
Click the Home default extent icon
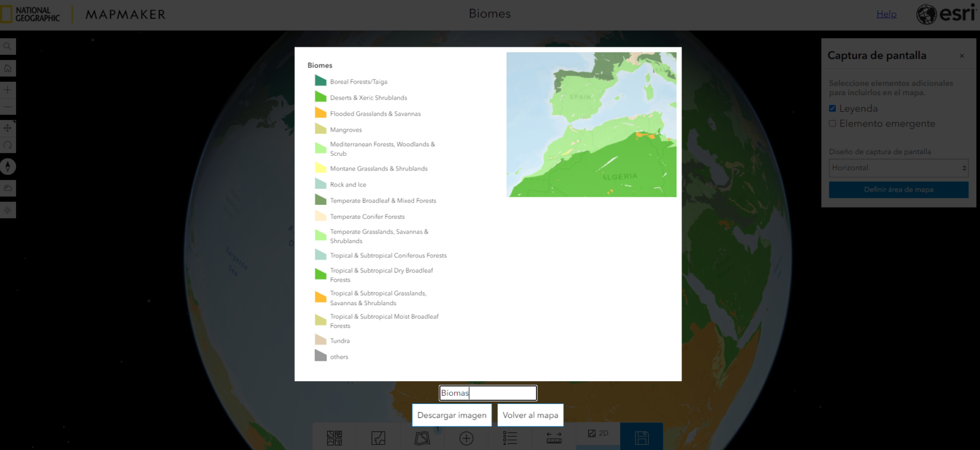pos(8,68)
